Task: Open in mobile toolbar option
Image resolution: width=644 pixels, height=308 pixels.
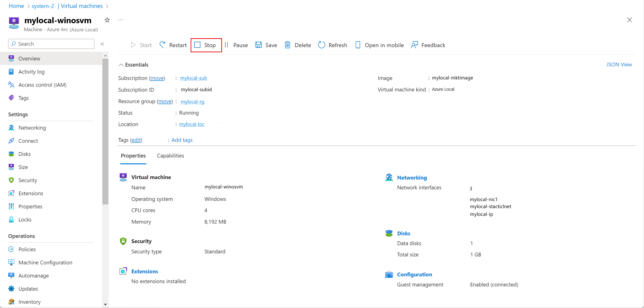Action: tap(380, 45)
